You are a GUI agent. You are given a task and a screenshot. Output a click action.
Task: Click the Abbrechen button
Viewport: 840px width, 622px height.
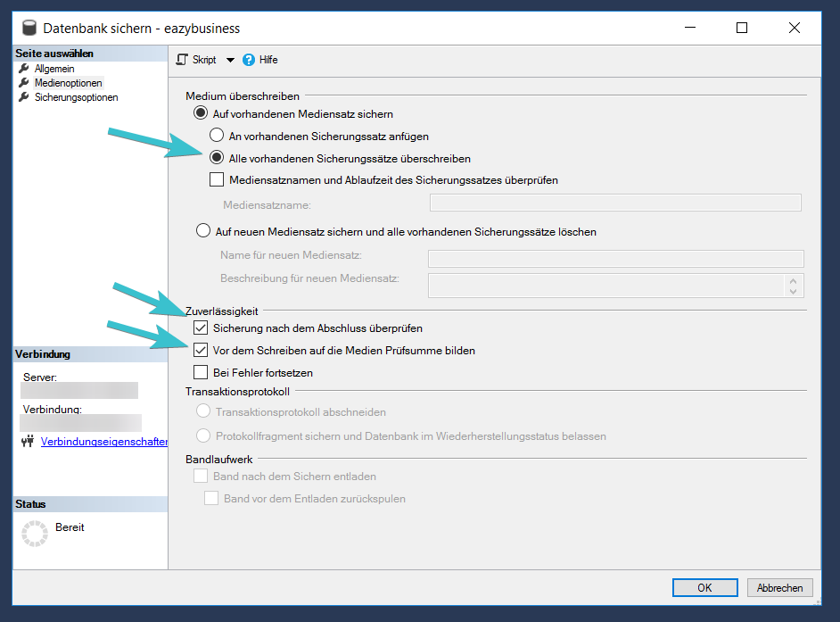[x=779, y=587]
